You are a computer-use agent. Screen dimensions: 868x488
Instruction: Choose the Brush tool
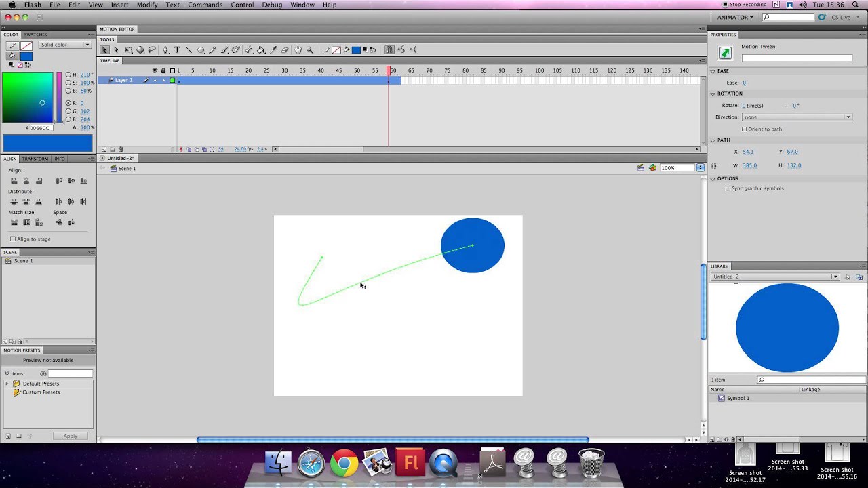pos(224,49)
